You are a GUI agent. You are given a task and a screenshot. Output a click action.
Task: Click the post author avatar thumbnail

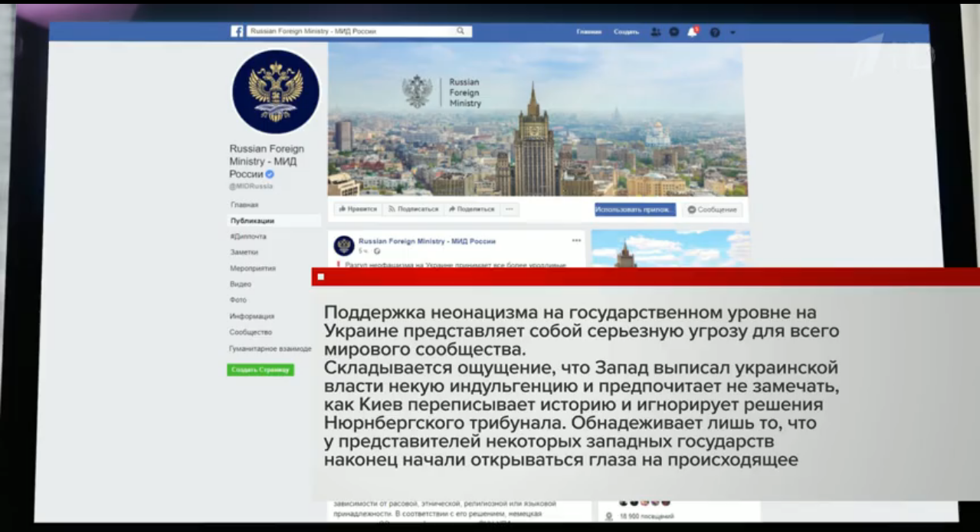tap(344, 245)
